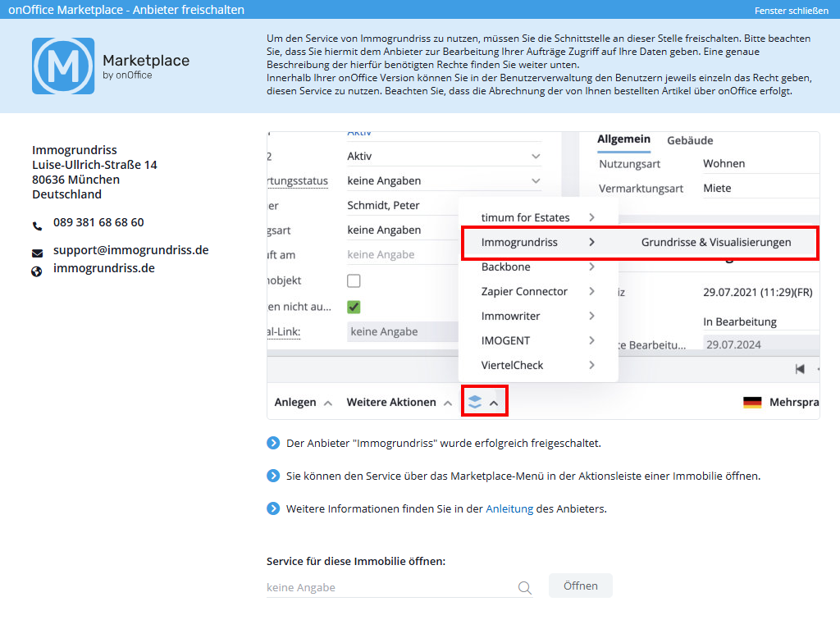This screenshot has width=840, height=629.
Task: Click the magnifier icon in the property field
Action: point(524,588)
